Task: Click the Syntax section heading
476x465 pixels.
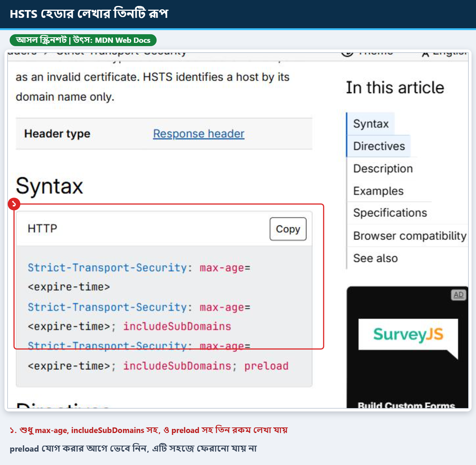Action: [49, 186]
